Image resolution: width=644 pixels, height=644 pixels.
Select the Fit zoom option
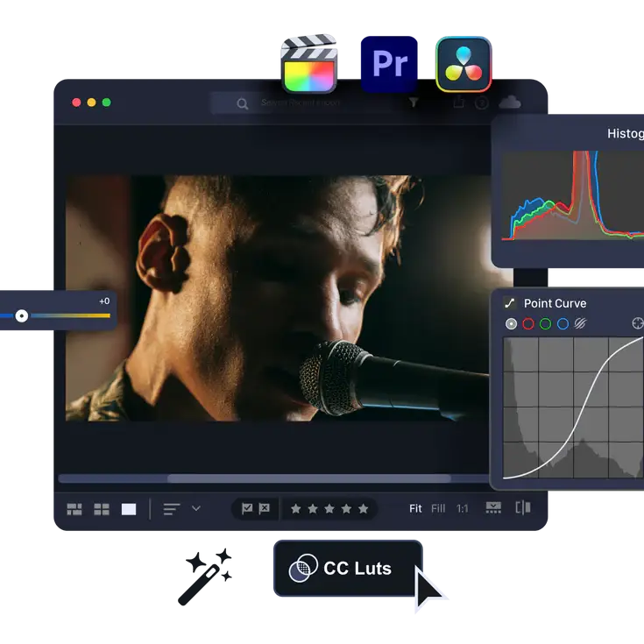tap(415, 509)
